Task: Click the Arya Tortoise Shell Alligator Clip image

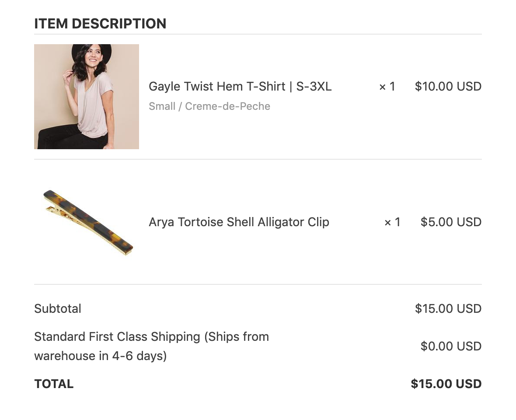Action: [x=88, y=222]
